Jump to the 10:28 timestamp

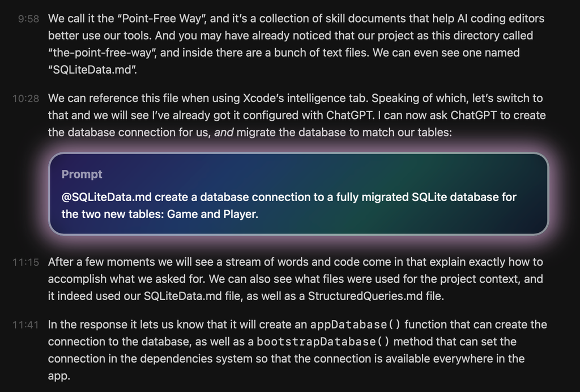[x=26, y=99]
